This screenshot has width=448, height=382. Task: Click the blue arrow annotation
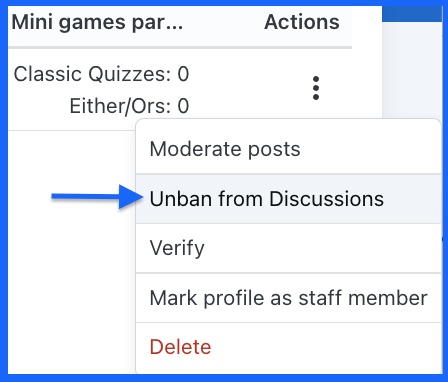click(x=97, y=197)
